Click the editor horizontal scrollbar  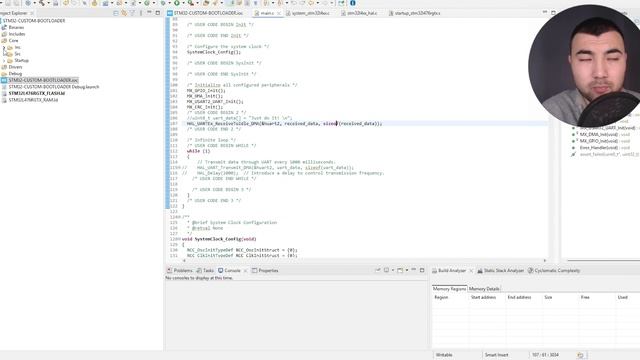(x=364, y=260)
